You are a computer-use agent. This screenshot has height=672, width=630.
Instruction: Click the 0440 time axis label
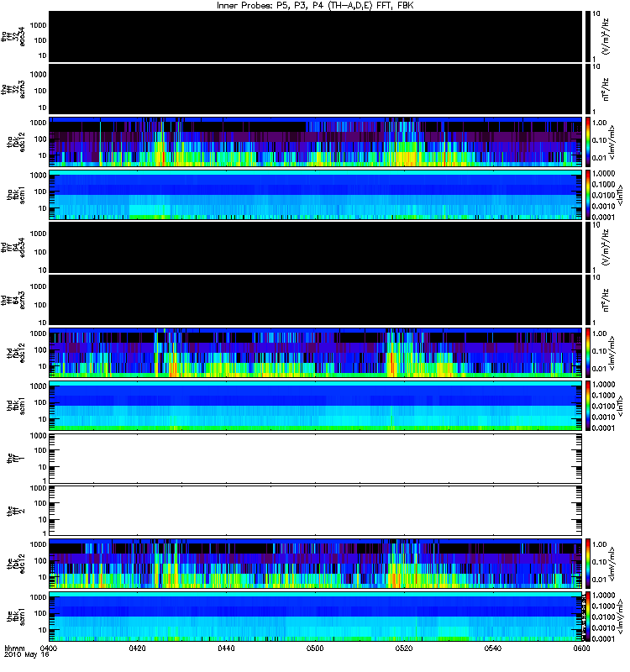226,648
